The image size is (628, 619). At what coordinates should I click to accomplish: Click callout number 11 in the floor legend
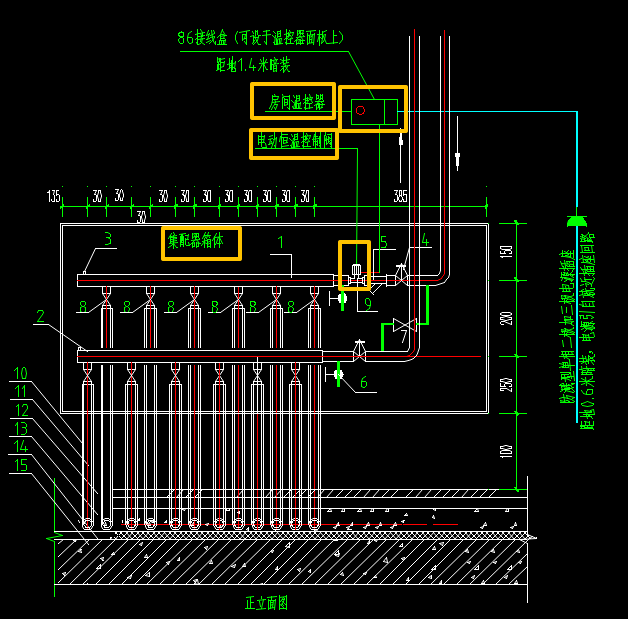[20, 392]
